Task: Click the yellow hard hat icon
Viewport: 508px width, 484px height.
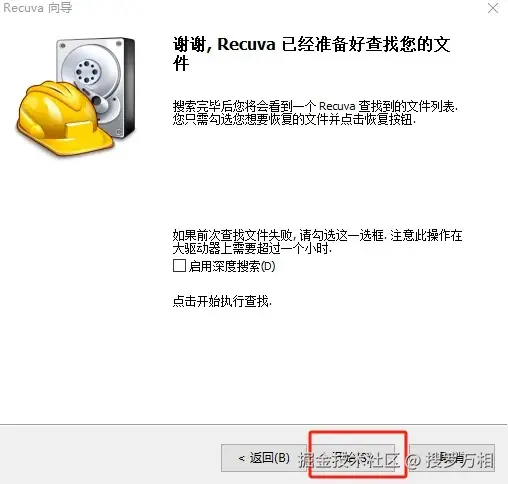Action: [x=63, y=117]
